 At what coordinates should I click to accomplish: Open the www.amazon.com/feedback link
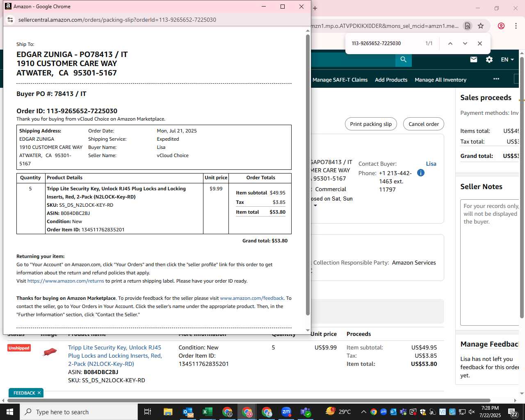(x=252, y=298)
